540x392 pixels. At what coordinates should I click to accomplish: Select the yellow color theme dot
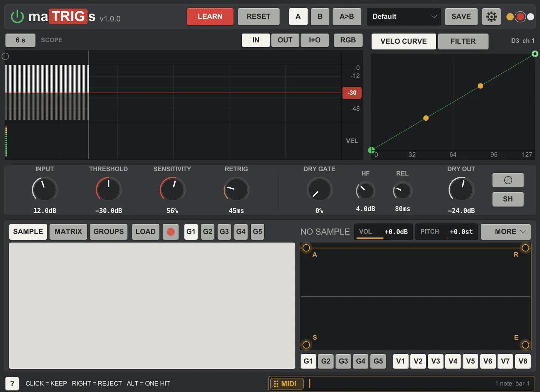(510, 17)
